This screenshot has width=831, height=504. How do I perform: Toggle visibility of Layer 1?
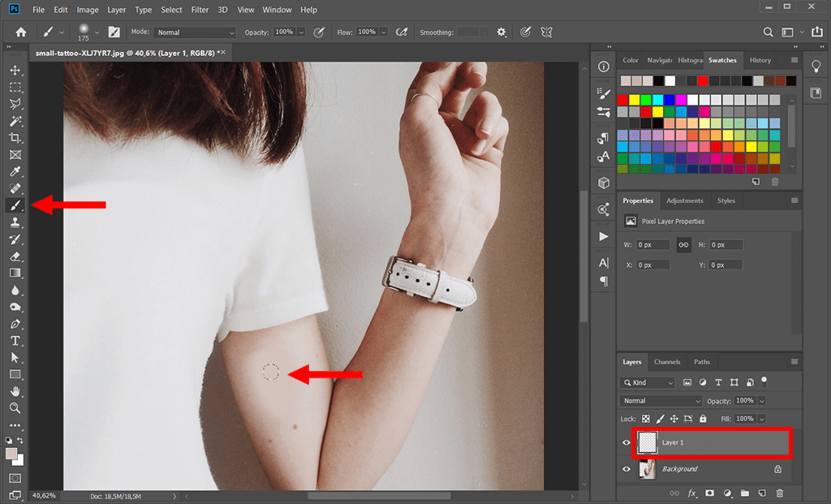point(626,442)
